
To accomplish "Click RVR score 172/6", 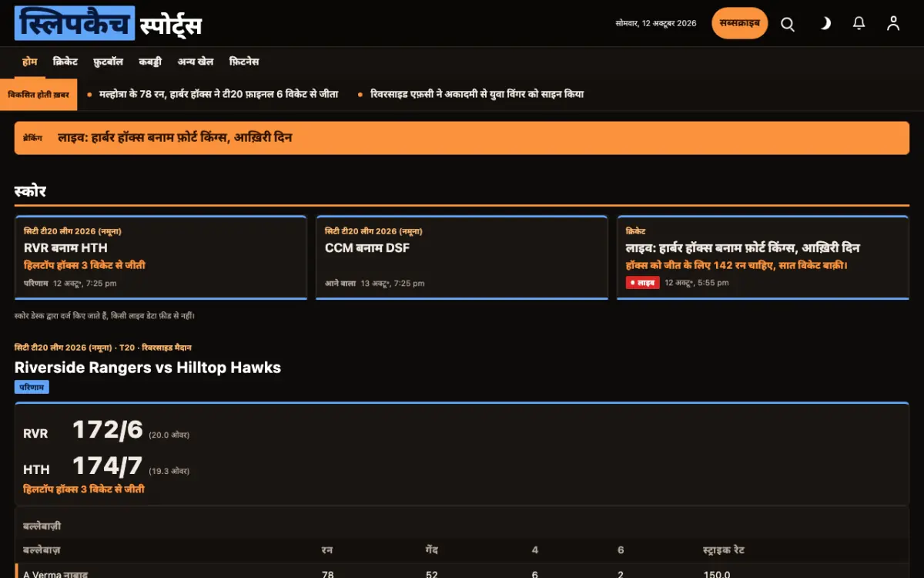I will point(108,430).
